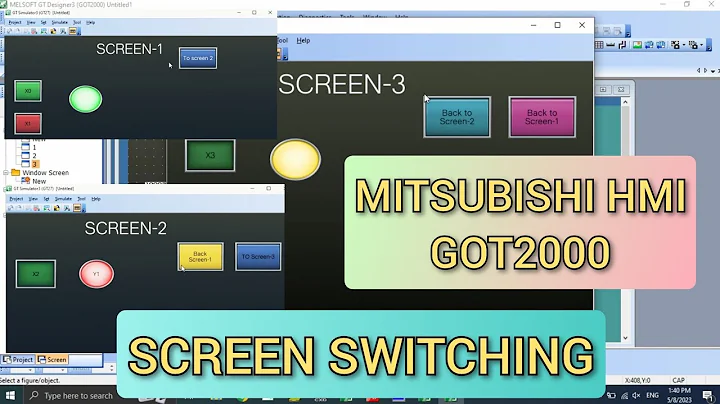Open Help menu in SCREEN-3 simulator window
Viewport: 720px width, 404px height.
pos(303,40)
